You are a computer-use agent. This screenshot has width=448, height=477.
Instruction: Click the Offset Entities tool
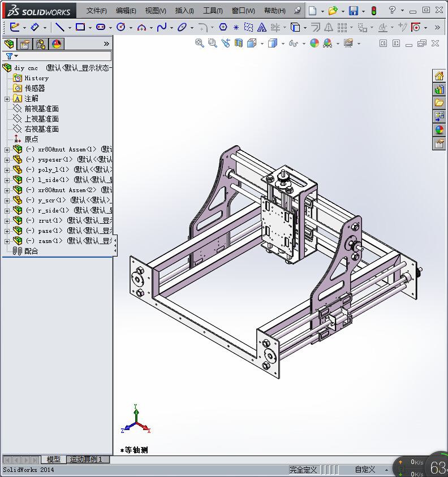[315, 27]
